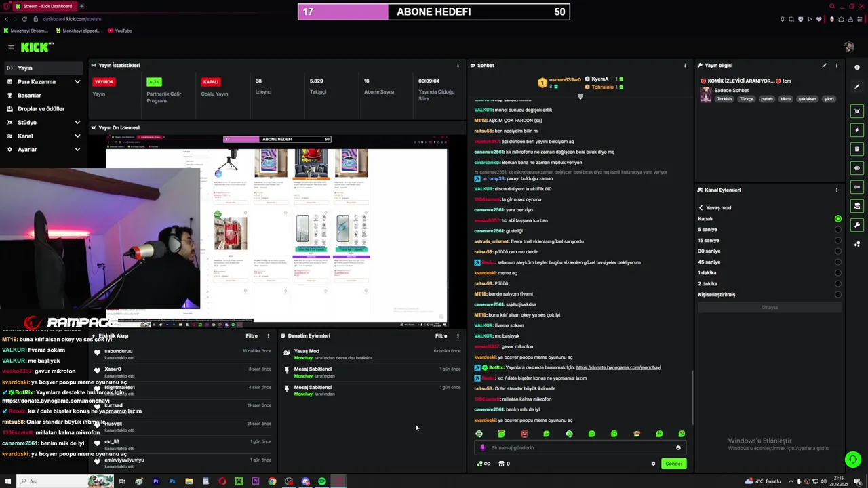Click the ABONE HEDEFI progress bar
868x488 pixels.
(x=434, y=12)
